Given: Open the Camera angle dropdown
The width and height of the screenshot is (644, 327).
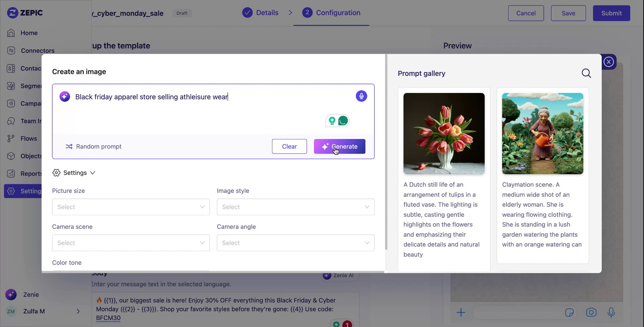Looking at the screenshot, I should [x=295, y=242].
